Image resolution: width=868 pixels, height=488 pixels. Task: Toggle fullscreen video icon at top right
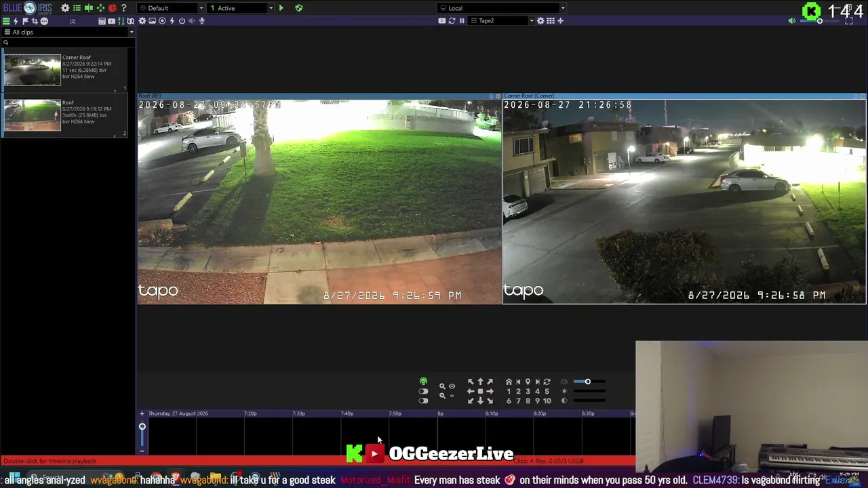click(848, 21)
